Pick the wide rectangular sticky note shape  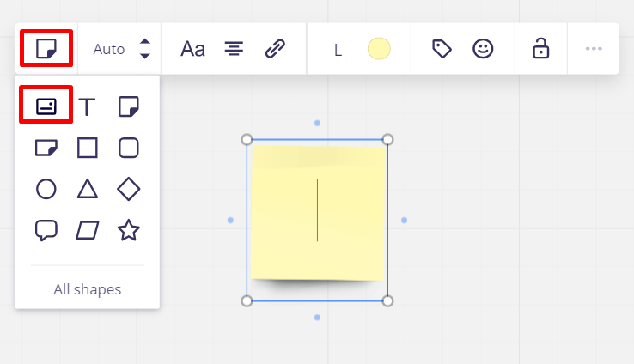[x=46, y=148]
